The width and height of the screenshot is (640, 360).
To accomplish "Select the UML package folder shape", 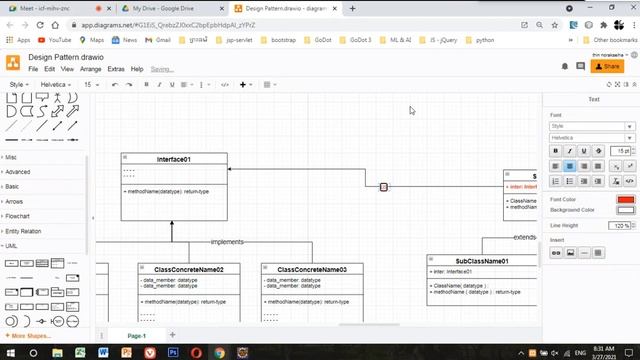I will click(57, 292).
